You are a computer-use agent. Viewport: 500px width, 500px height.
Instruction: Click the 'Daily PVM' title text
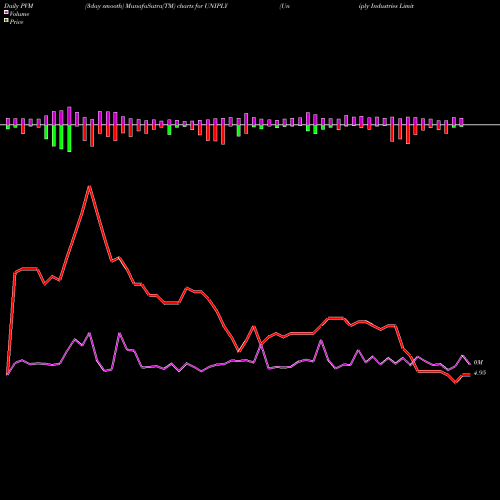(19, 6)
